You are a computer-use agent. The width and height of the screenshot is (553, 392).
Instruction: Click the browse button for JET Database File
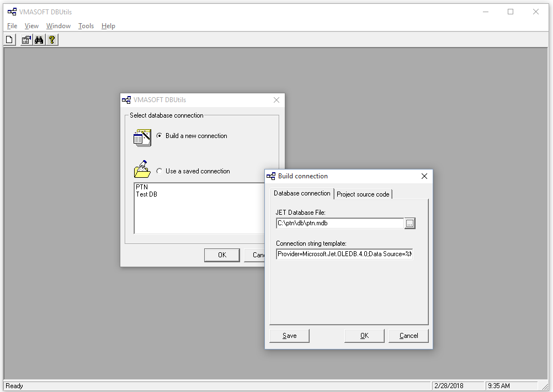410,224
